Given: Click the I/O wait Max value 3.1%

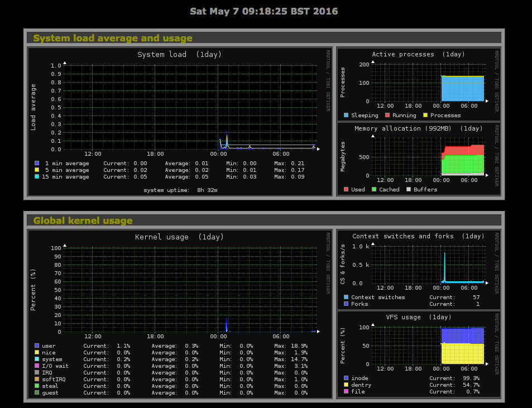Looking at the screenshot, I should click(301, 366).
